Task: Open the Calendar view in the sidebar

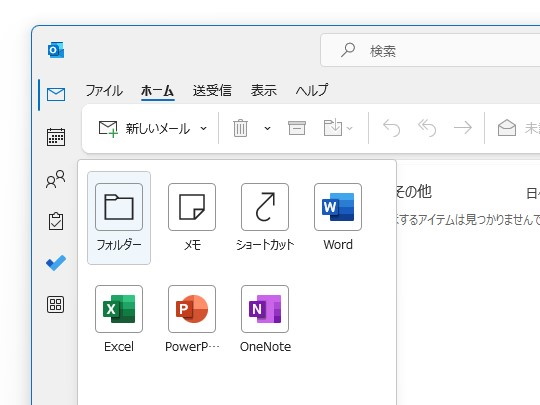Action: (56, 137)
